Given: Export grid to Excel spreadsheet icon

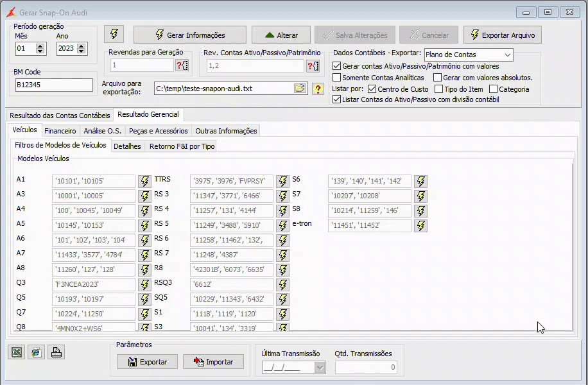Looking at the screenshot, I should (x=17, y=352).
